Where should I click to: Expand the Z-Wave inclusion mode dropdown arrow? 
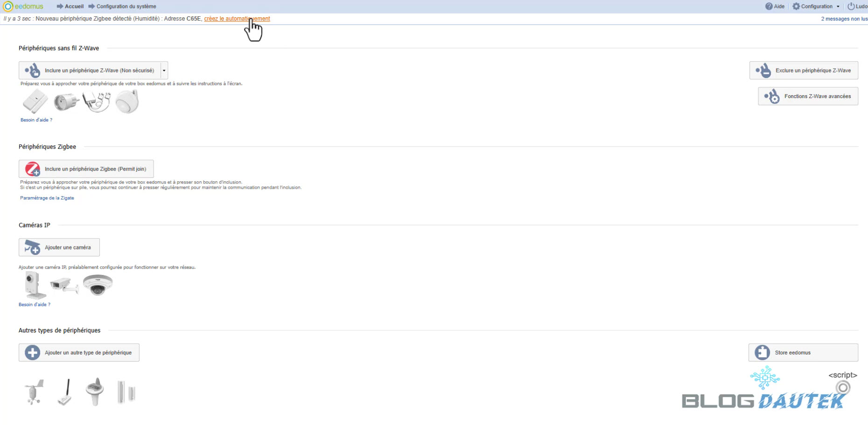coord(164,71)
